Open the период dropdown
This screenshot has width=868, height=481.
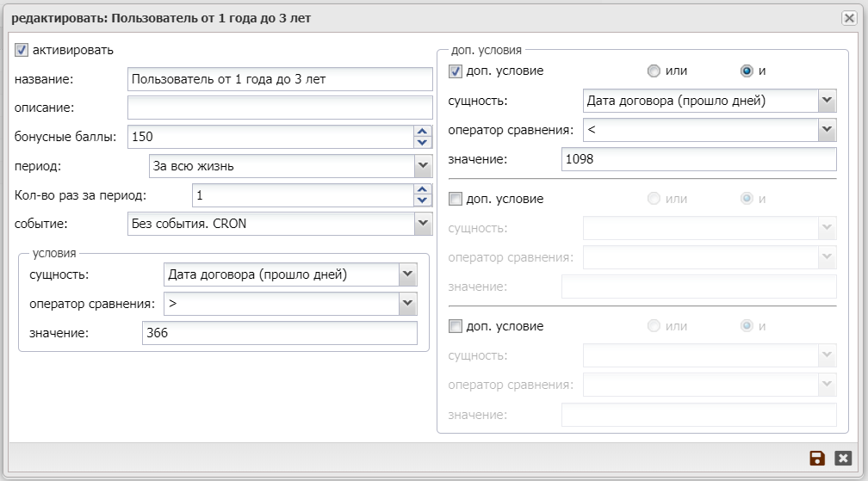click(x=422, y=166)
